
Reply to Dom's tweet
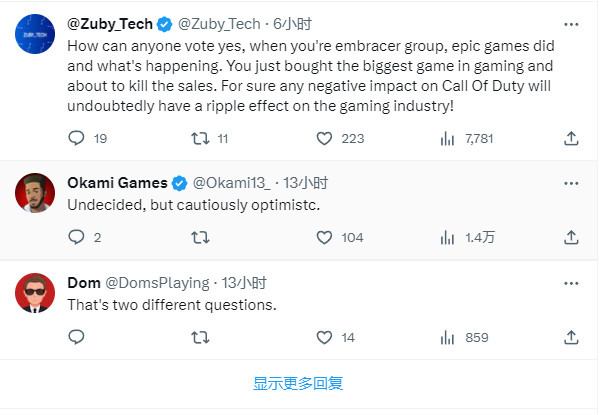(76, 338)
